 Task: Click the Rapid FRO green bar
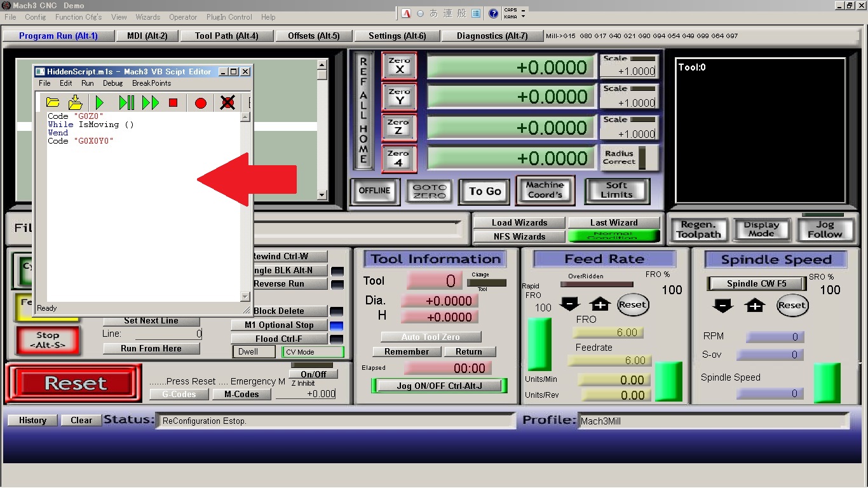click(540, 344)
